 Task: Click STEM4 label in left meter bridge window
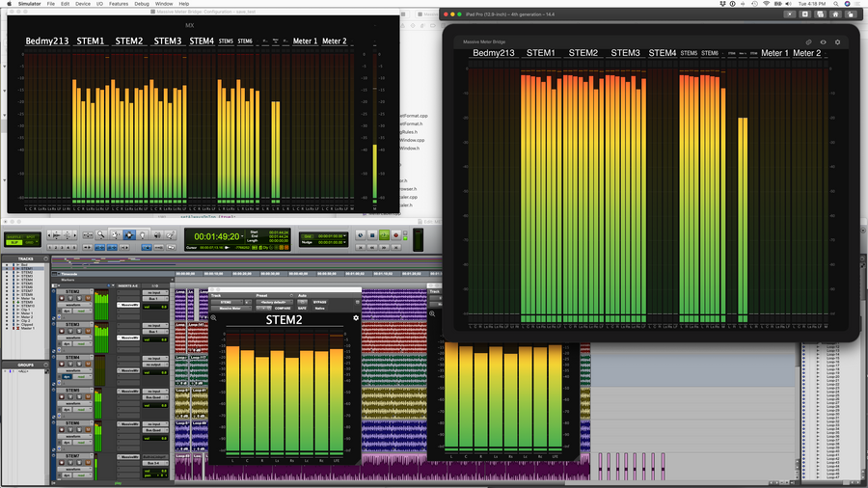(x=202, y=41)
